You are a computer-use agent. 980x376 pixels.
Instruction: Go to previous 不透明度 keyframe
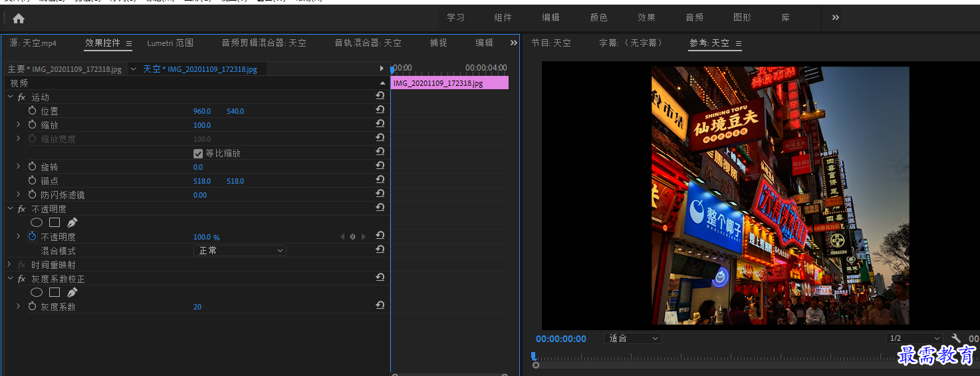(342, 236)
